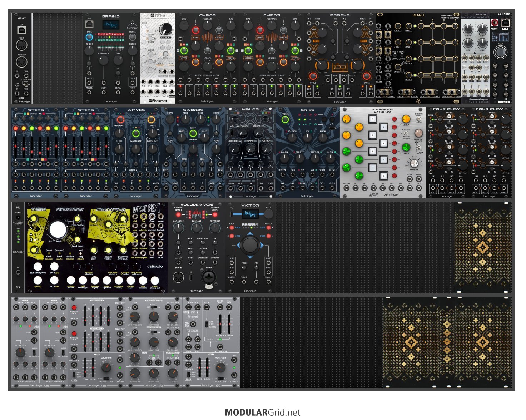Image resolution: width=526 pixels, height=420 pixels.
Task: Click the STRUCTURE knob on Halos
Action: 258,133
